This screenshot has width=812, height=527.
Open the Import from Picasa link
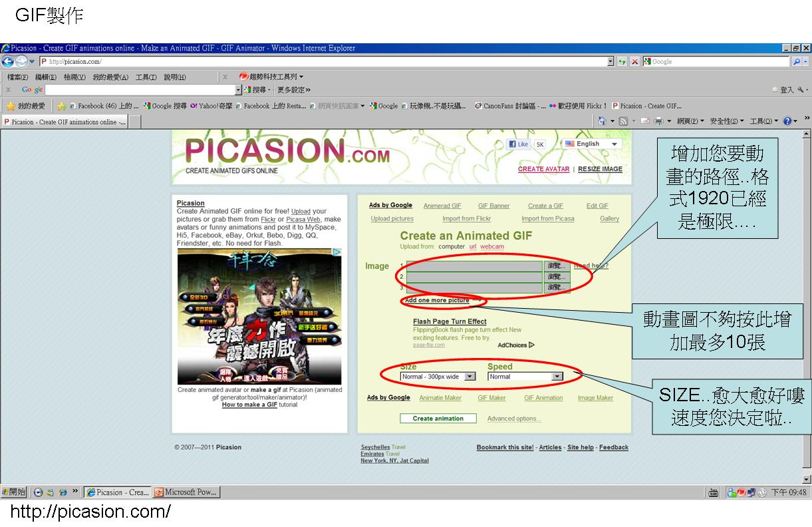point(547,218)
